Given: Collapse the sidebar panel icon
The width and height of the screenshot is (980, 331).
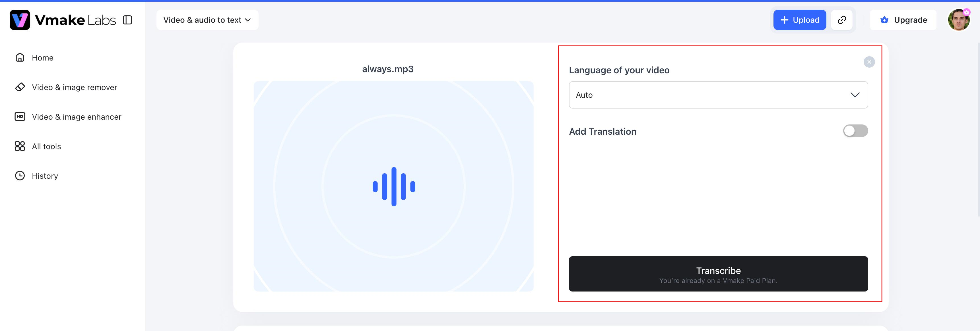Looking at the screenshot, I should coord(127,20).
